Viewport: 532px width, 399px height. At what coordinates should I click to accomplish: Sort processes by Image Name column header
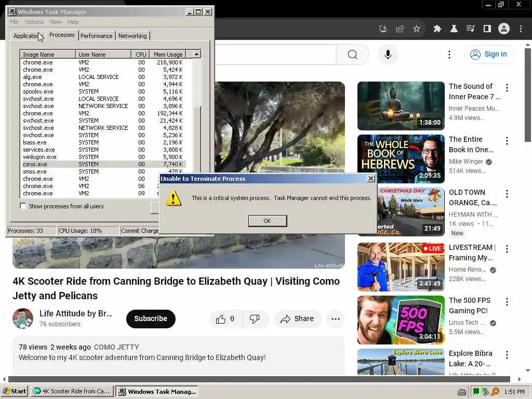click(48, 54)
